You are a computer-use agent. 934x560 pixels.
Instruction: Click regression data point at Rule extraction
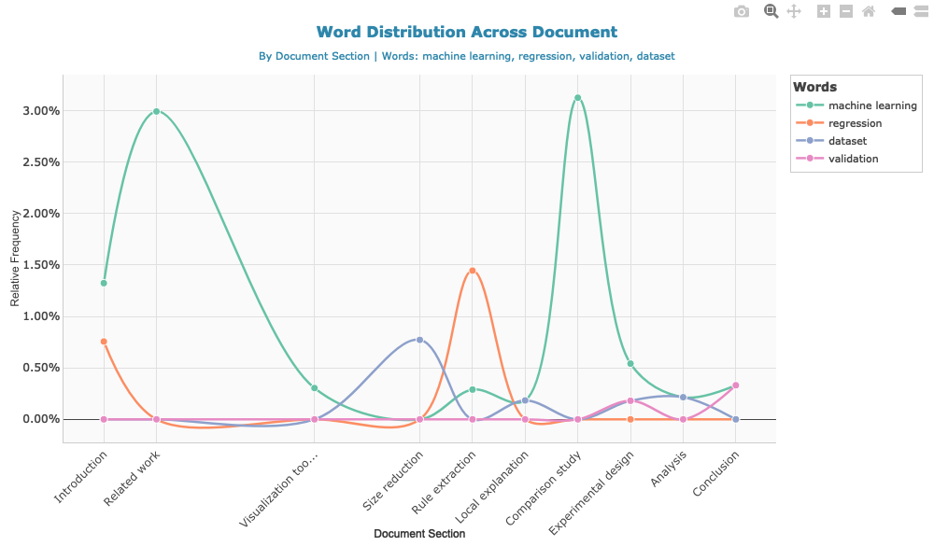pos(473,271)
